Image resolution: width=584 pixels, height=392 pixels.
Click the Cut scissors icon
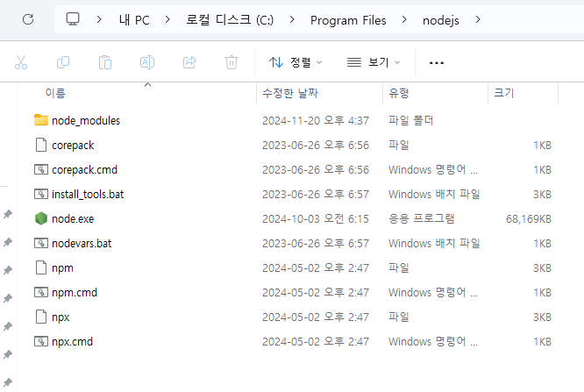(21, 62)
